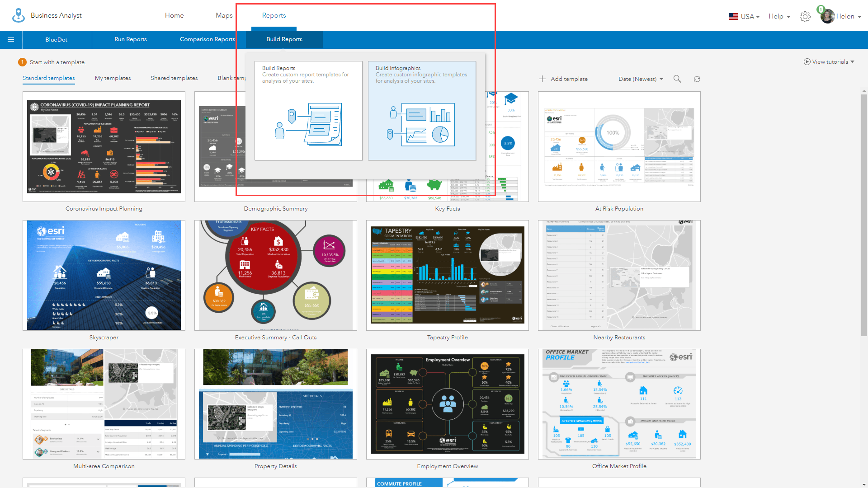Click the Demographic Summary label

(276, 209)
